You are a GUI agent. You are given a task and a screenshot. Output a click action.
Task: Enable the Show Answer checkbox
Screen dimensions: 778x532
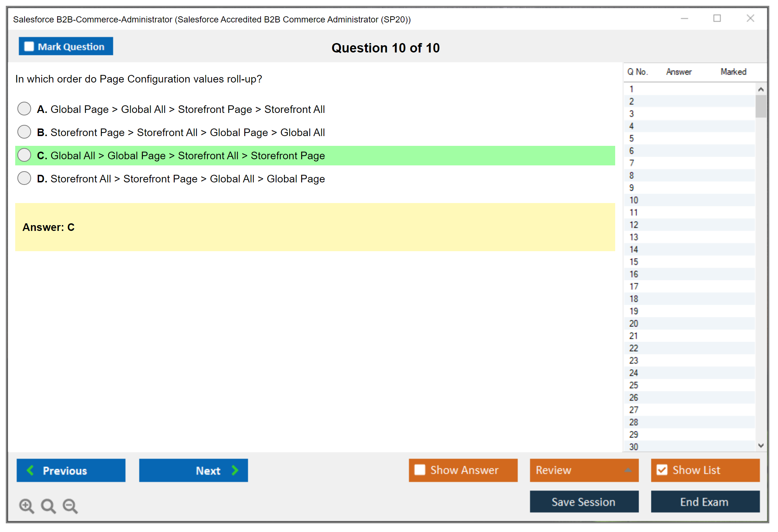tap(420, 470)
